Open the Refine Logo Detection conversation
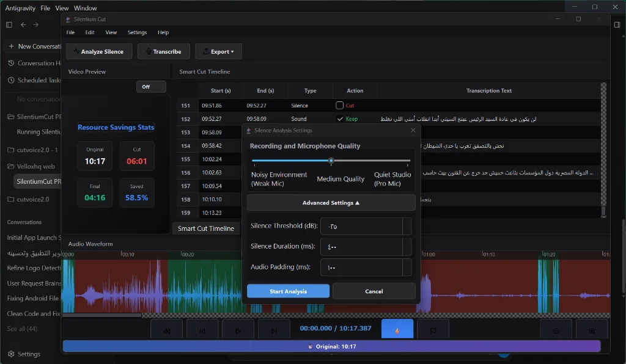Screen dimensions: 626x364 (x=34, y=268)
